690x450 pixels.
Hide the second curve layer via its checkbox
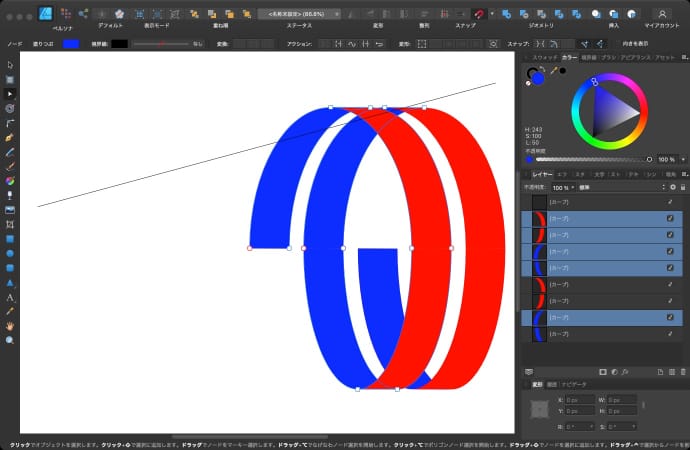[x=671, y=217]
